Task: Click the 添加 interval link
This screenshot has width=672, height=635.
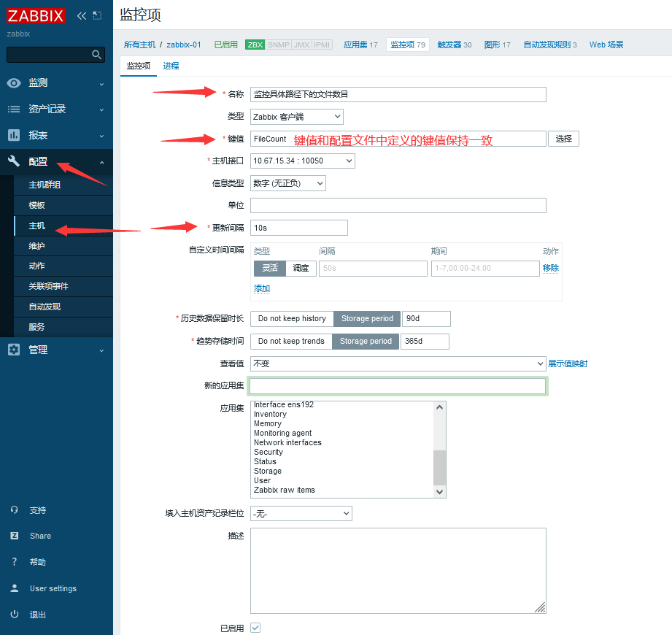Action: [x=262, y=288]
